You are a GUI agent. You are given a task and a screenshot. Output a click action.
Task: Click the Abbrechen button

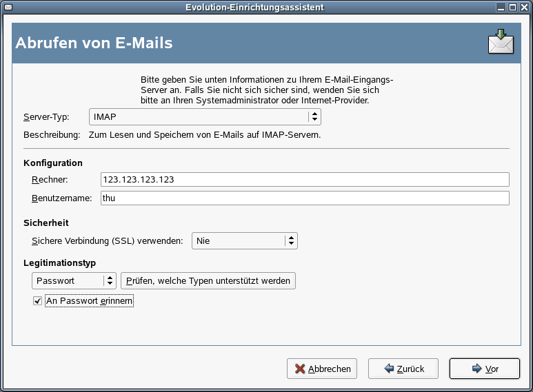[322, 369]
